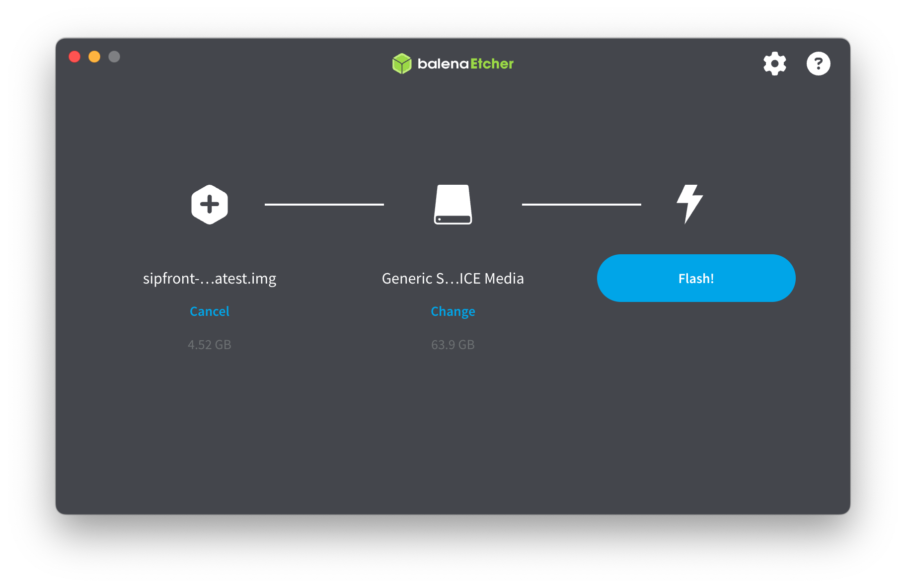Viewport: 906px width, 588px height.
Task: Click the plus hexagon image source icon
Action: [210, 205]
